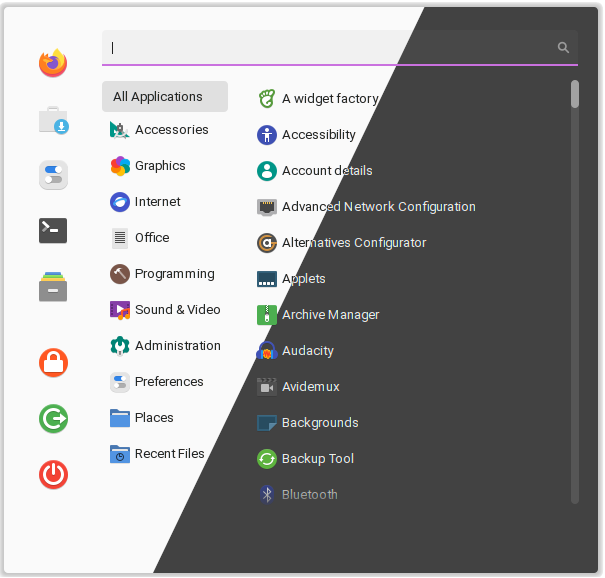Click the applications list scrollbar handle
Screen dimensions: 605x578
click(575, 94)
